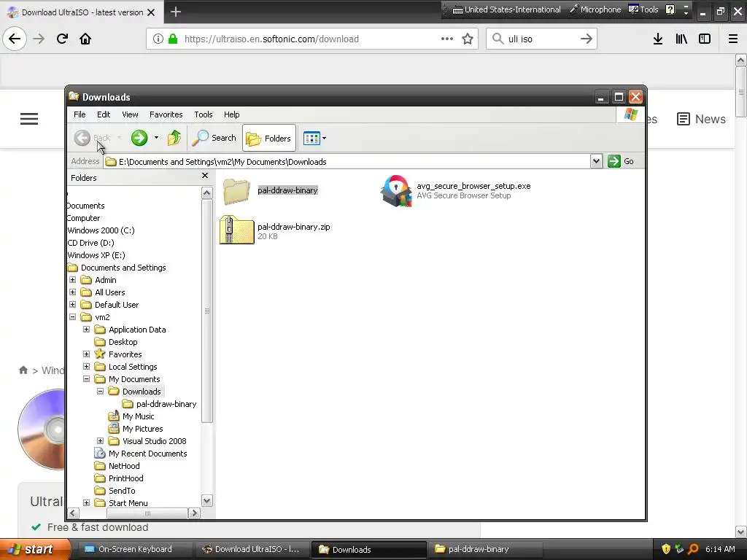Reload the Softonic page
The width and height of the screenshot is (747, 560).
pos(62,39)
